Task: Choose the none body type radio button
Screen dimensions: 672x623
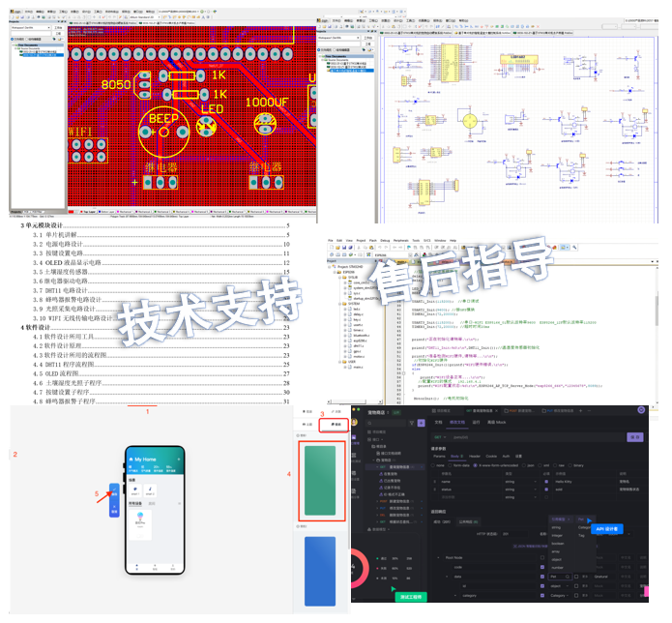Action: [x=433, y=465]
